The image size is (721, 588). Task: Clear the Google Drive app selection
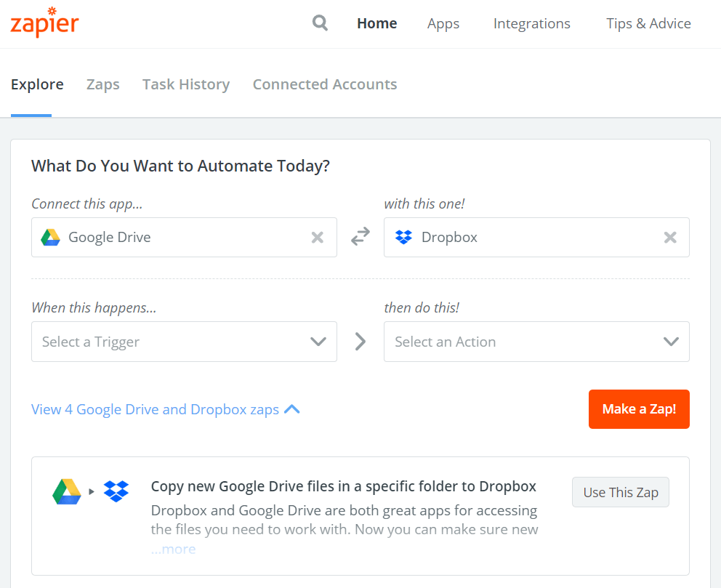(x=318, y=237)
